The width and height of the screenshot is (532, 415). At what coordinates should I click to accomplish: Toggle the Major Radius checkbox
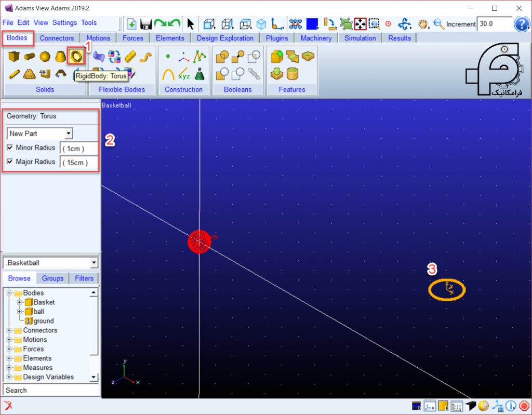click(x=10, y=162)
